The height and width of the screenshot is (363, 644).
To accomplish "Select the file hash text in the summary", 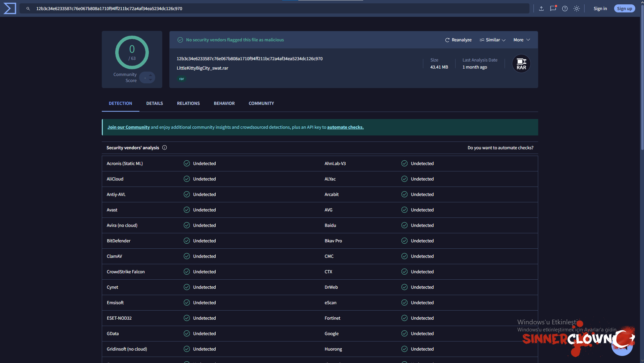I will pyautogui.click(x=250, y=59).
